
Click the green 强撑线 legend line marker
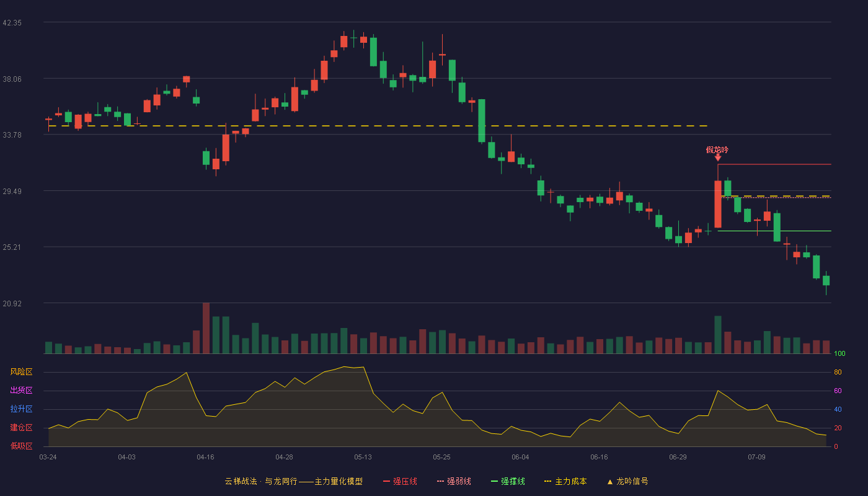coord(494,481)
